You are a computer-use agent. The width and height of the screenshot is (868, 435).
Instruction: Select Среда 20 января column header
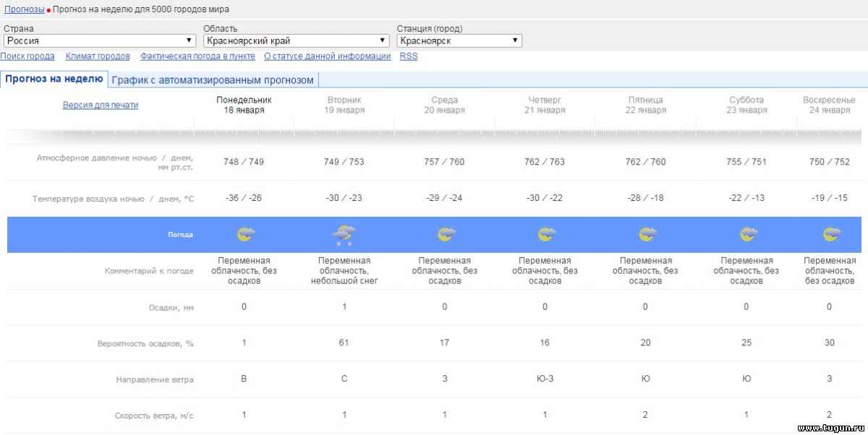click(x=444, y=105)
